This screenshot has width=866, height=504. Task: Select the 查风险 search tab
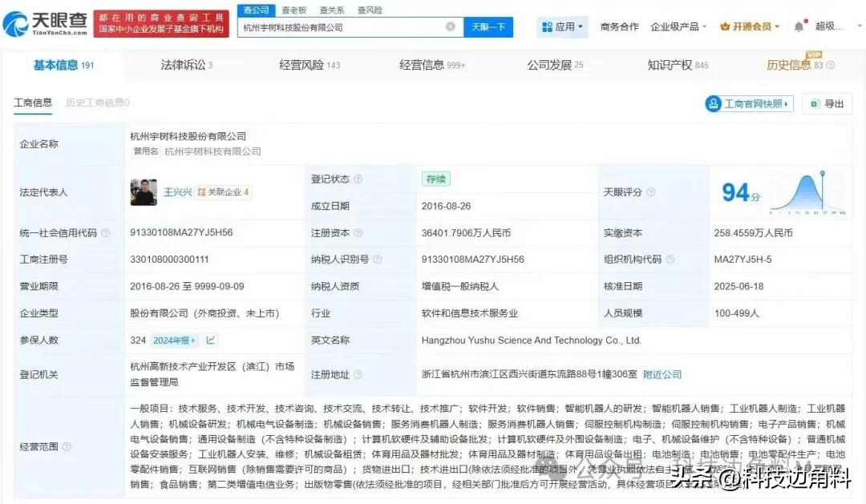pyautogui.click(x=370, y=10)
